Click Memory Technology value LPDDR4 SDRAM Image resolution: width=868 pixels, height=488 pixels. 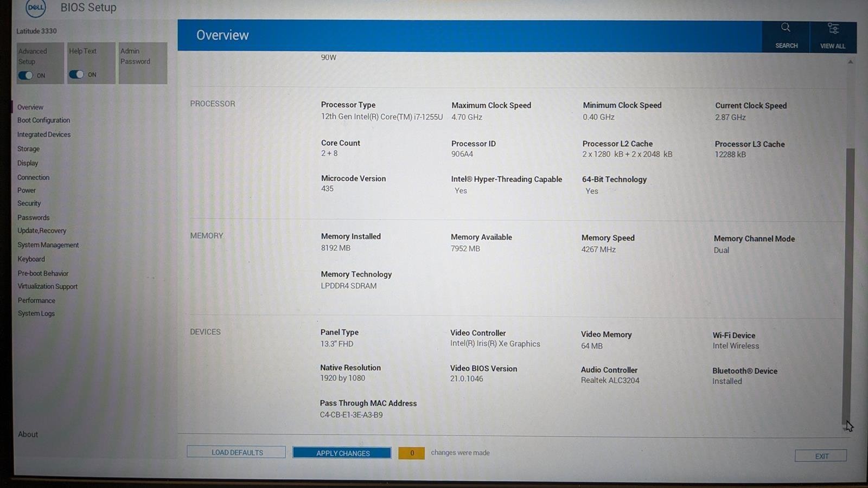coord(349,286)
